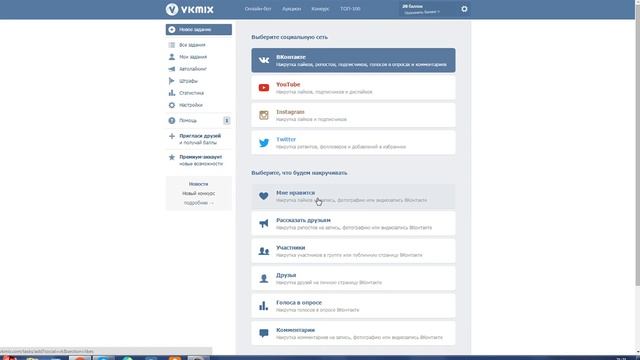Click the bar chart icon for Голоса в опросе

pos(264,306)
